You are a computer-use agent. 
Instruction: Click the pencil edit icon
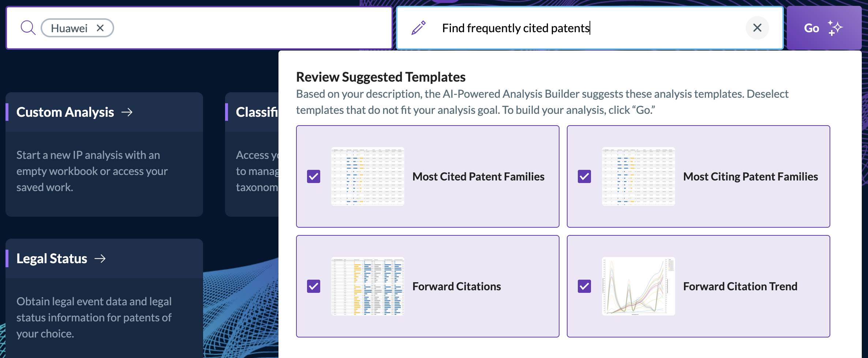(419, 28)
